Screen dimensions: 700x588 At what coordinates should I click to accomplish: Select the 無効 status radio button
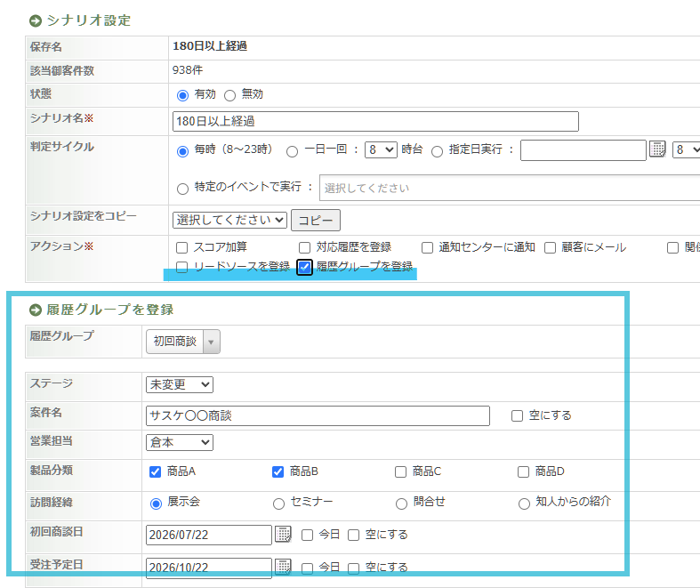click(229, 95)
